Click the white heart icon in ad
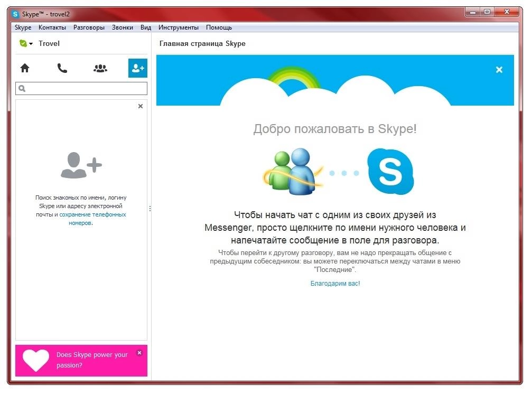532x395 pixels. click(36, 360)
